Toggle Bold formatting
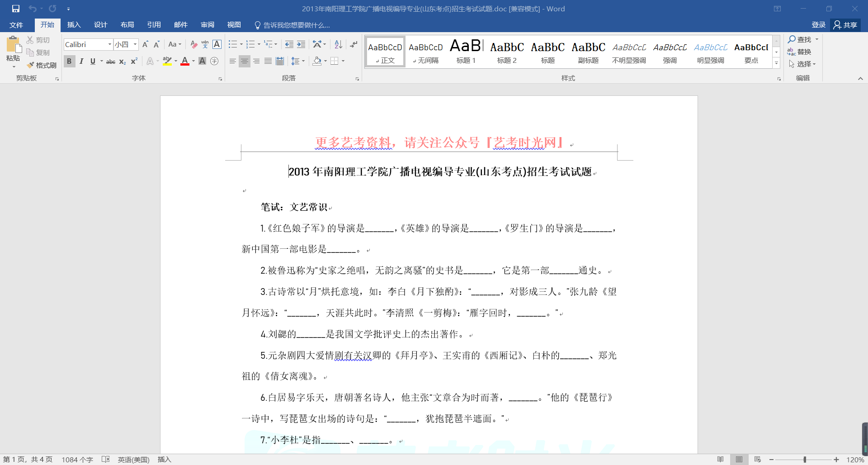 pos(69,61)
